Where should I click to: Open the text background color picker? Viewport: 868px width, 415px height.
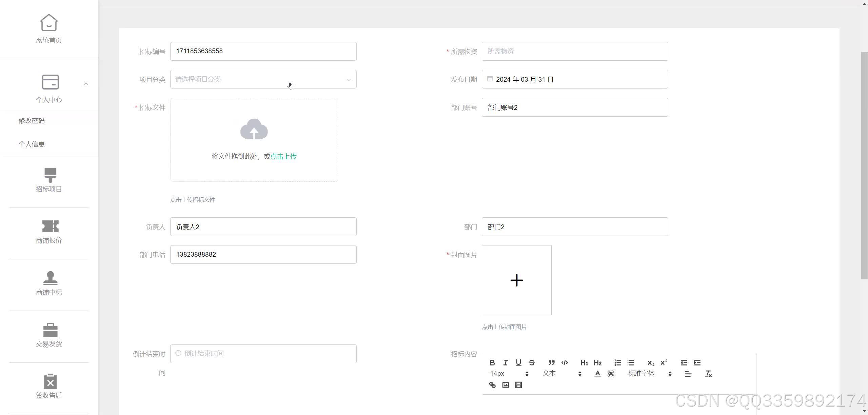(x=611, y=374)
